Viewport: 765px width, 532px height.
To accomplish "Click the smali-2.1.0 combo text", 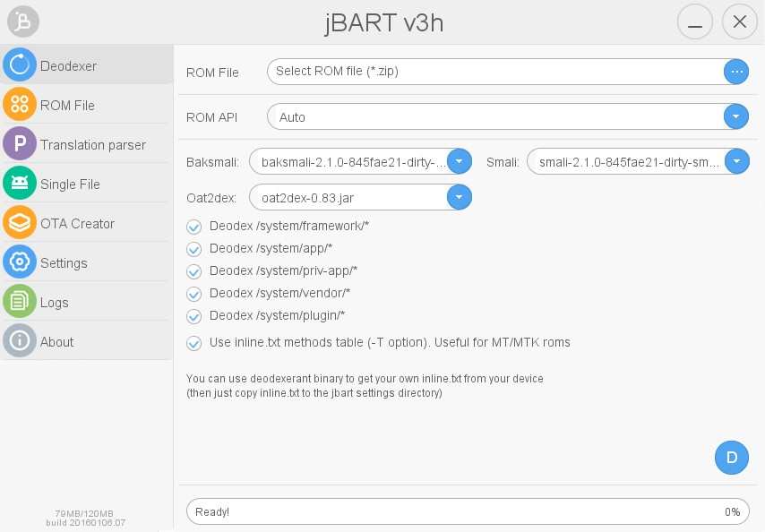I will (x=629, y=162).
